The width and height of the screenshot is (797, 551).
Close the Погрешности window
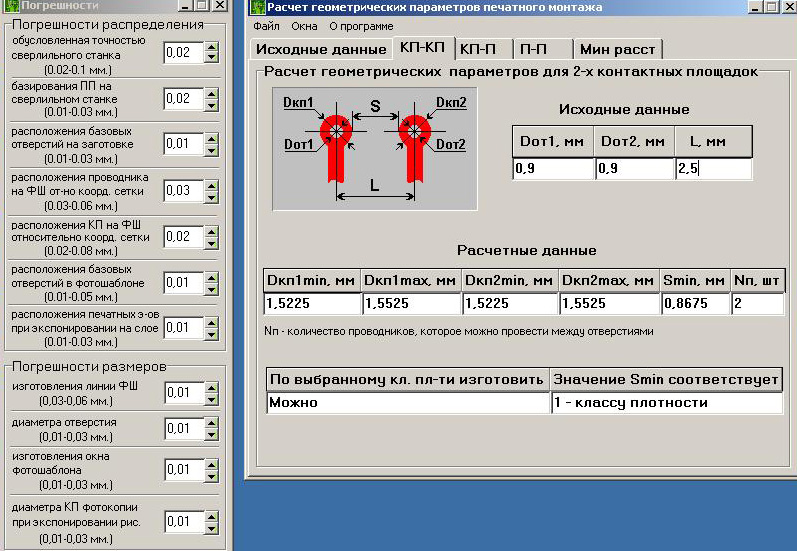tap(220, 6)
